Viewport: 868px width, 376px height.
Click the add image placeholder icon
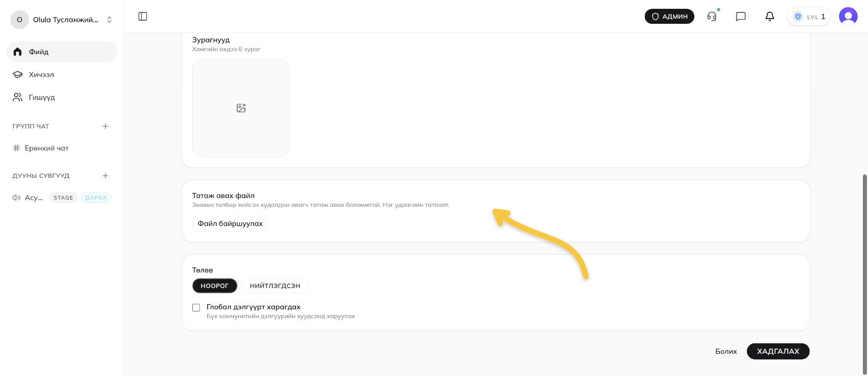(241, 108)
